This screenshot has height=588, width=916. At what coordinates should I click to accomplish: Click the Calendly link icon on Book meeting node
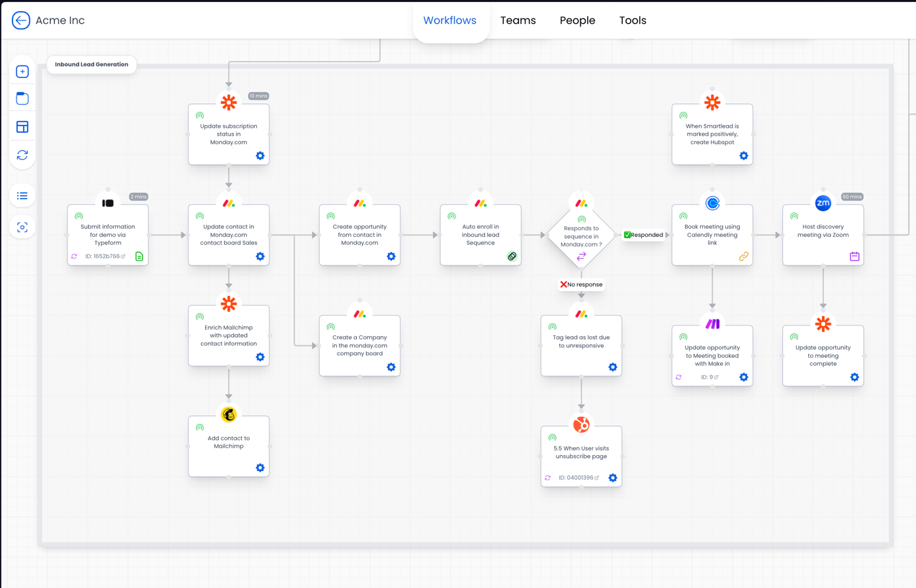(x=745, y=256)
